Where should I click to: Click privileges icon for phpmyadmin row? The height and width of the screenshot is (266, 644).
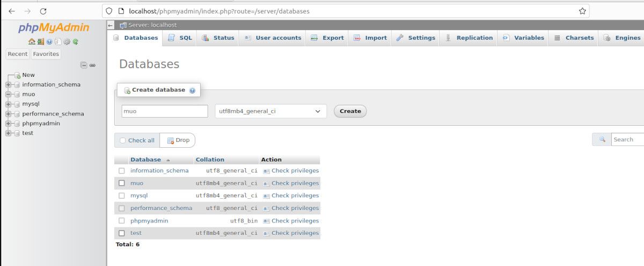click(x=266, y=221)
